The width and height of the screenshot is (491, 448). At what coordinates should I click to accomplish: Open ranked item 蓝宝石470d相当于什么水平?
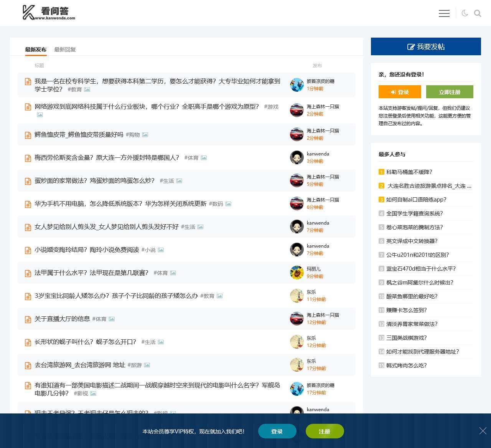coord(421,269)
